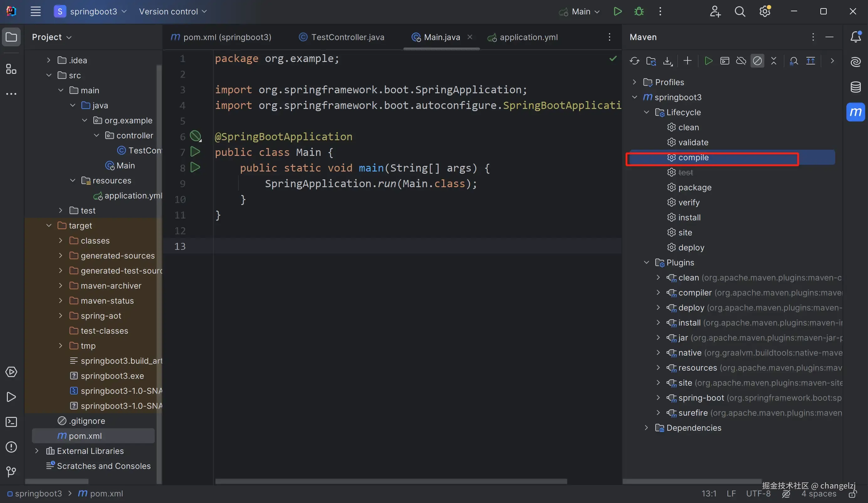Screen dimensions: 868x503
Task: Collapse the target folder in project tree
Action: (49, 225)
